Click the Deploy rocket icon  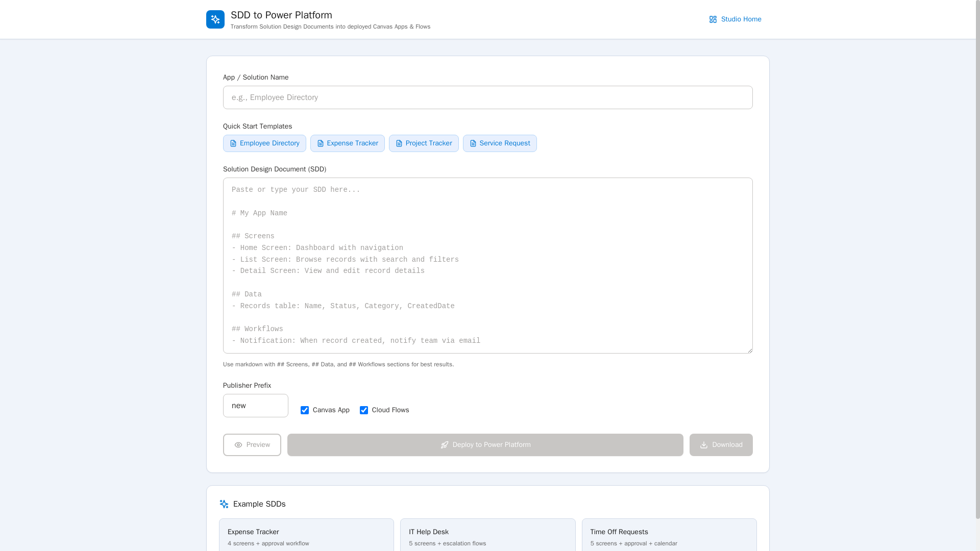point(445,445)
